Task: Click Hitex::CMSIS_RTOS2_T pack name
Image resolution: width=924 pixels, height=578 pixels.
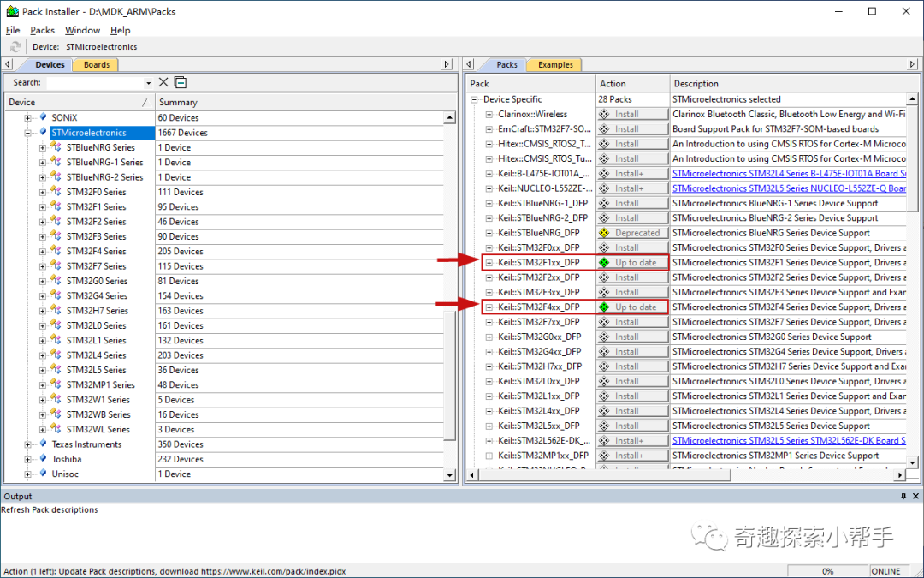Action: point(544,144)
